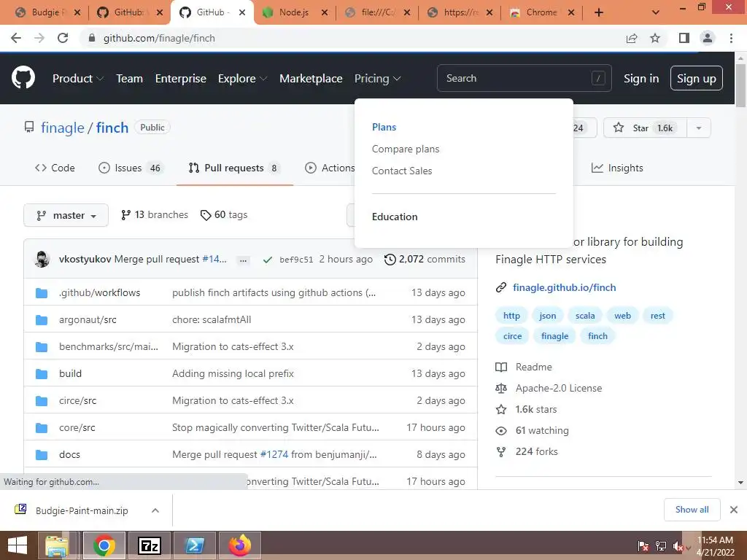Expand commit message with the ellipsis button

[244, 260]
